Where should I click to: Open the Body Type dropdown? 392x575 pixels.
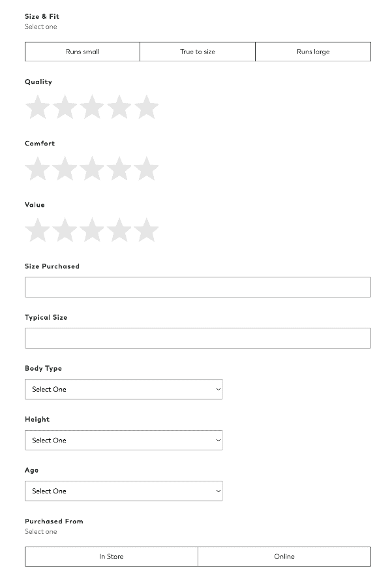click(124, 389)
